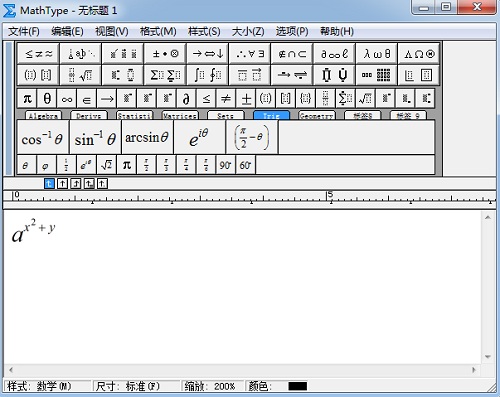Insert cos⁻¹θ expression from Trig bar
Image resolution: width=500 pixels, height=397 pixels.
[x=42, y=137]
